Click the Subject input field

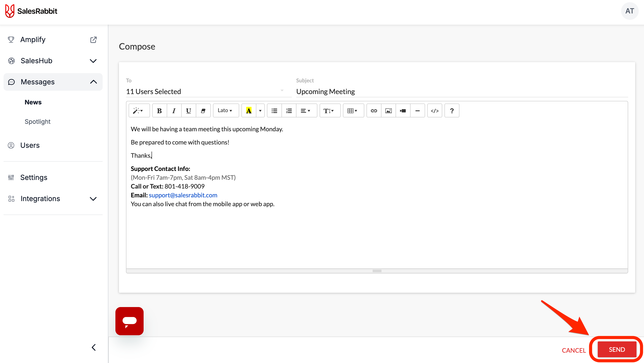coord(461,91)
